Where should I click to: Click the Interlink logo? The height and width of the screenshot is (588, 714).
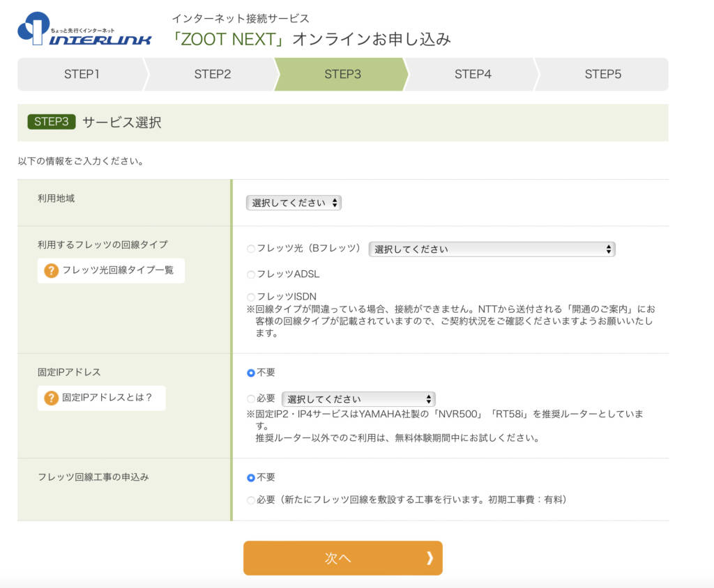point(84,29)
